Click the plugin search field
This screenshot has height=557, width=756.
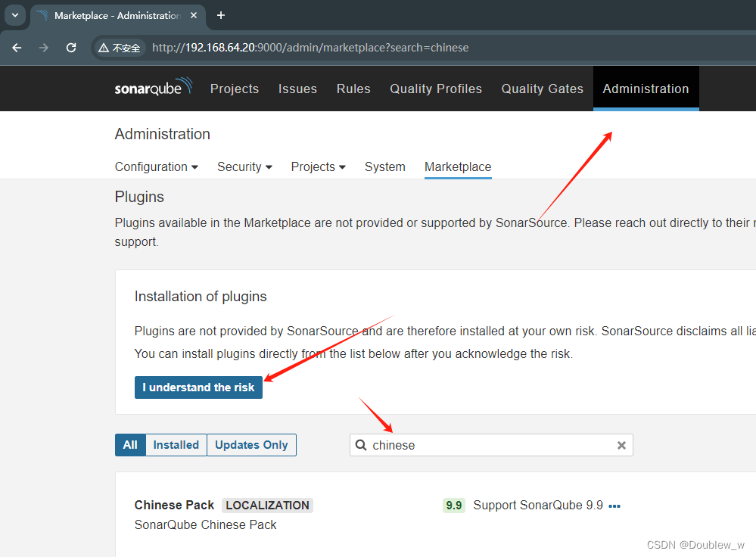[491, 445]
